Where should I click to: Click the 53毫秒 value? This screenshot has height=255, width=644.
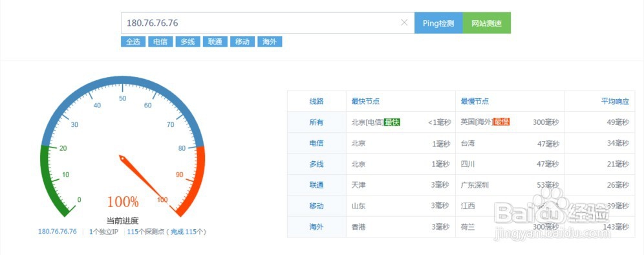(x=548, y=185)
